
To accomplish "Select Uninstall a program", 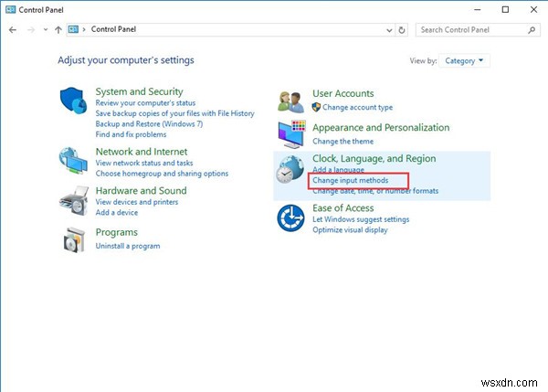I will tap(128, 246).
